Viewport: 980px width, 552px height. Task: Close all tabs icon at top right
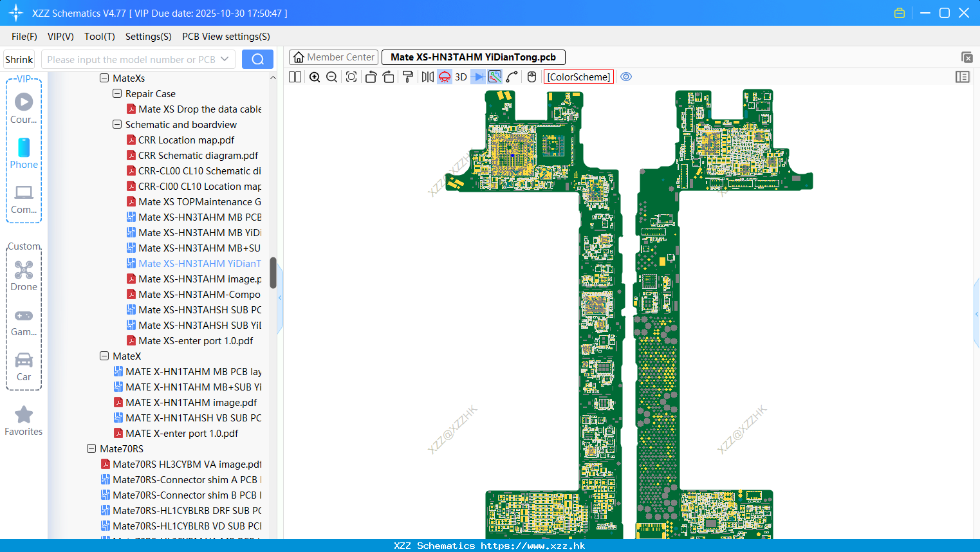(966, 57)
